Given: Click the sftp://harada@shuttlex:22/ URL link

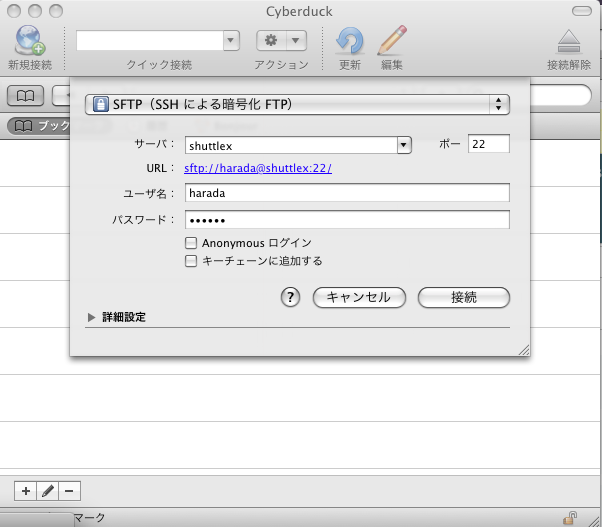Looking at the screenshot, I should coord(258,168).
